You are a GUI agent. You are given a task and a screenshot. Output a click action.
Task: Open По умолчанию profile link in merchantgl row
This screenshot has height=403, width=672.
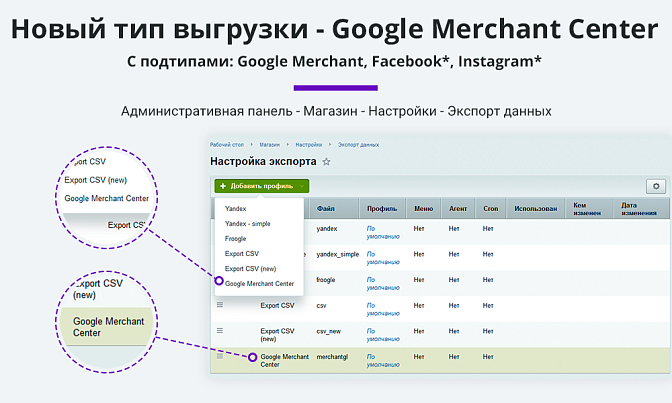pyautogui.click(x=383, y=361)
